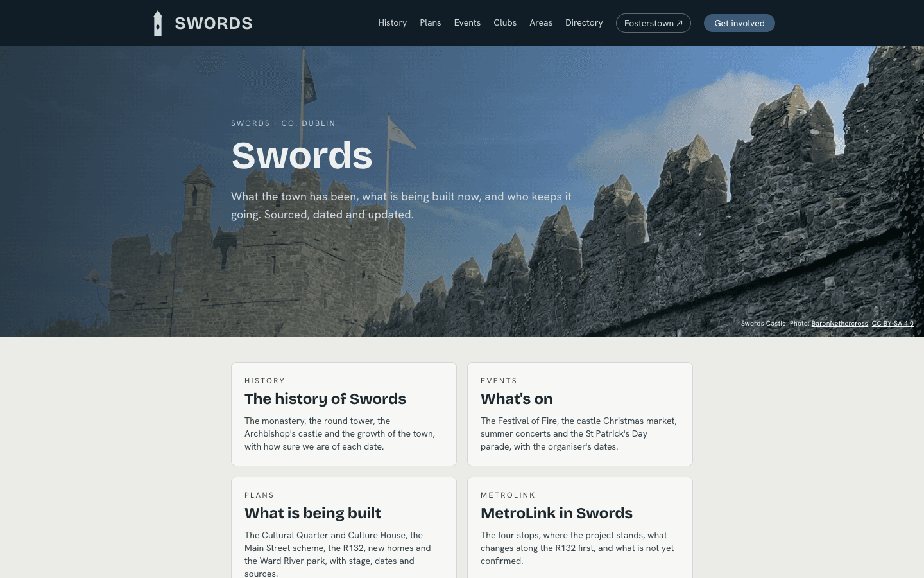Open the What is being built card
Viewport: 924px width, 578px height.
pos(344,528)
